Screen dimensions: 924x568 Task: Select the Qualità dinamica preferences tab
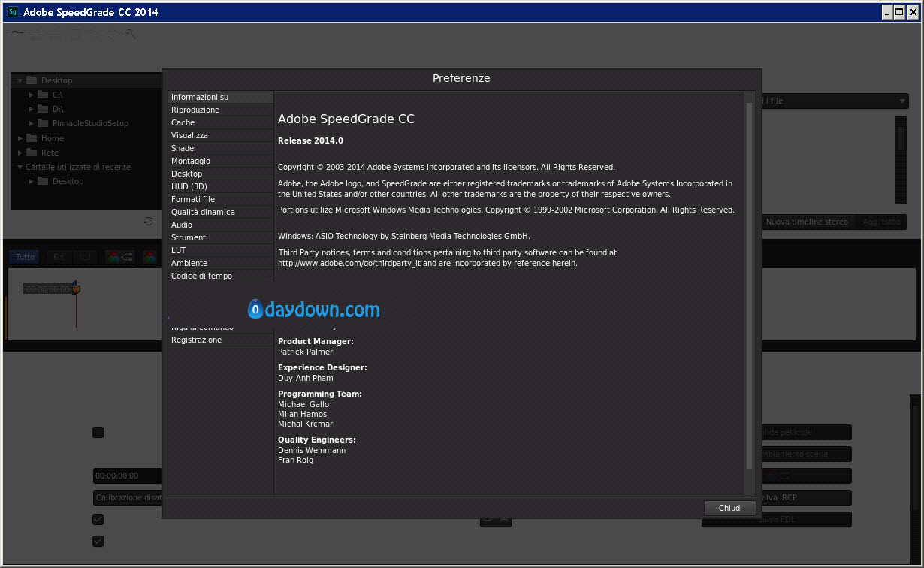(221, 212)
